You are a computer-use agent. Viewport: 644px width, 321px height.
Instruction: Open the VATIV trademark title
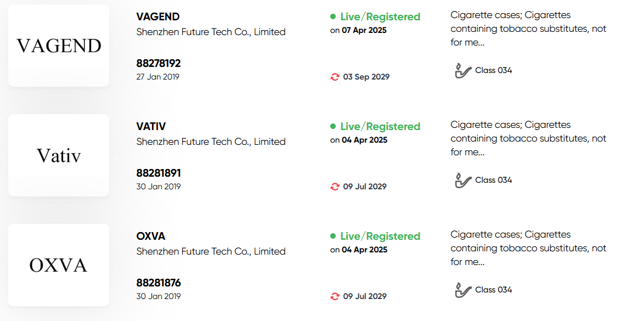pyautogui.click(x=151, y=127)
